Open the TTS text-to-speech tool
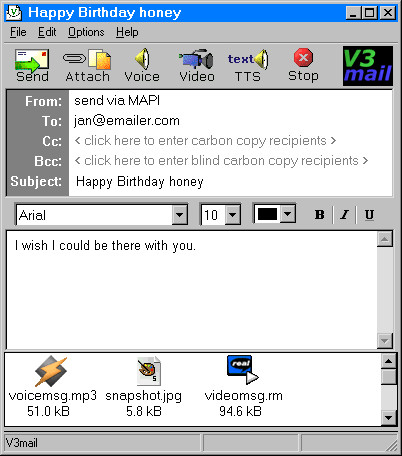Image resolution: width=402 pixels, height=456 pixels. click(x=248, y=65)
